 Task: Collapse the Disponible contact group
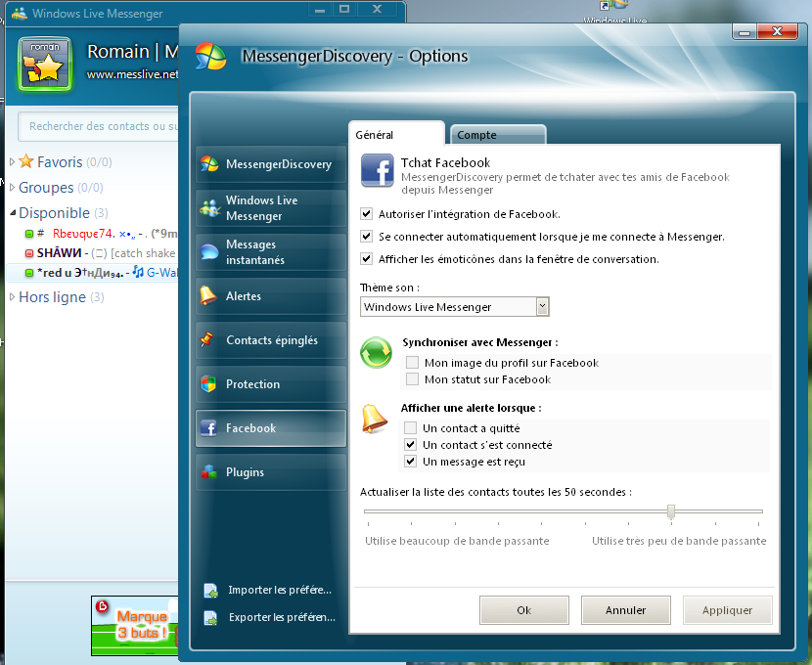point(13,212)
